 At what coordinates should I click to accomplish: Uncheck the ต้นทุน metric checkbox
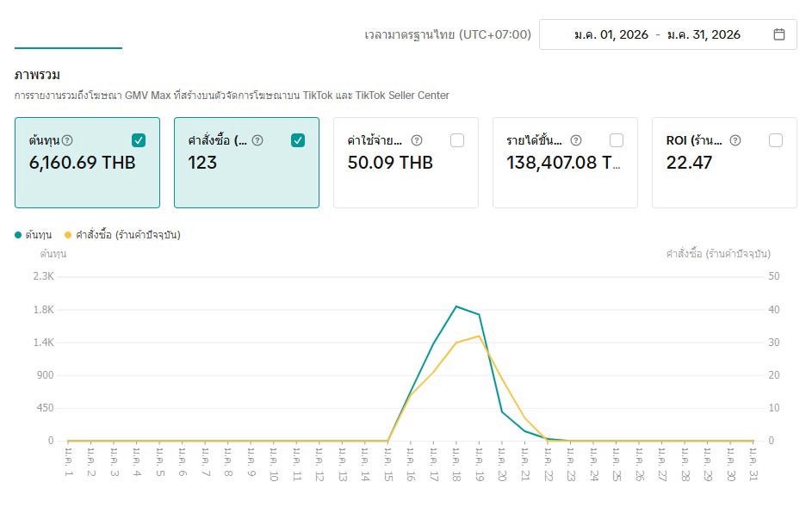tap(139, 140)
